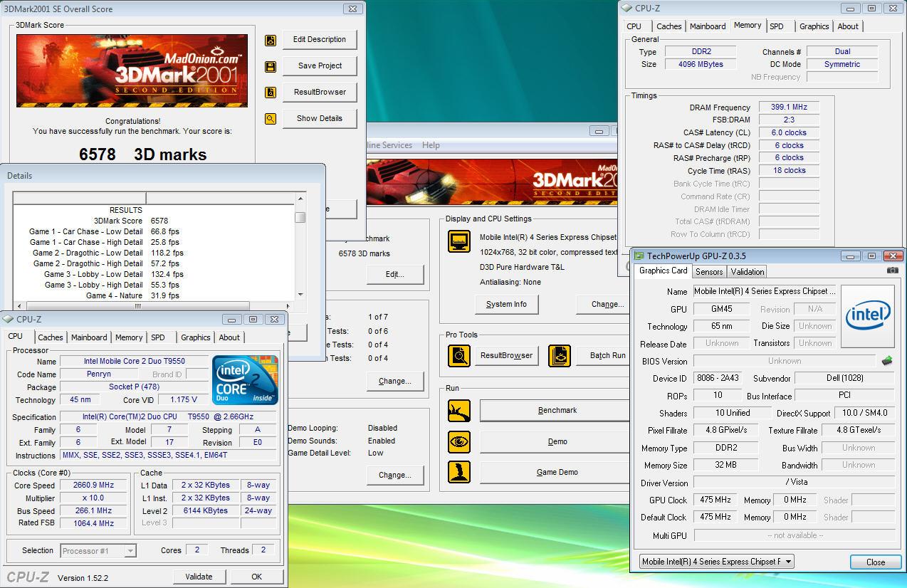
Task: Click the Game Demo button
Action: pyautogui.click(x=554, y=473)
